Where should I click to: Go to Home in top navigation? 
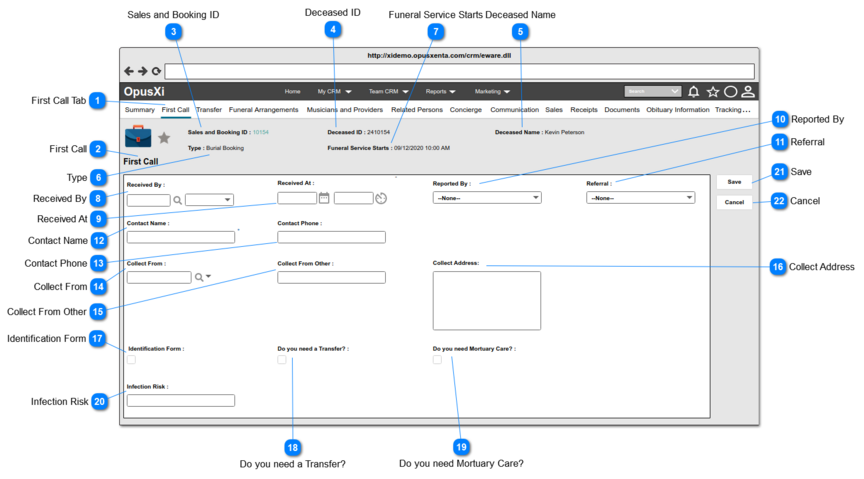click(293, 92)
